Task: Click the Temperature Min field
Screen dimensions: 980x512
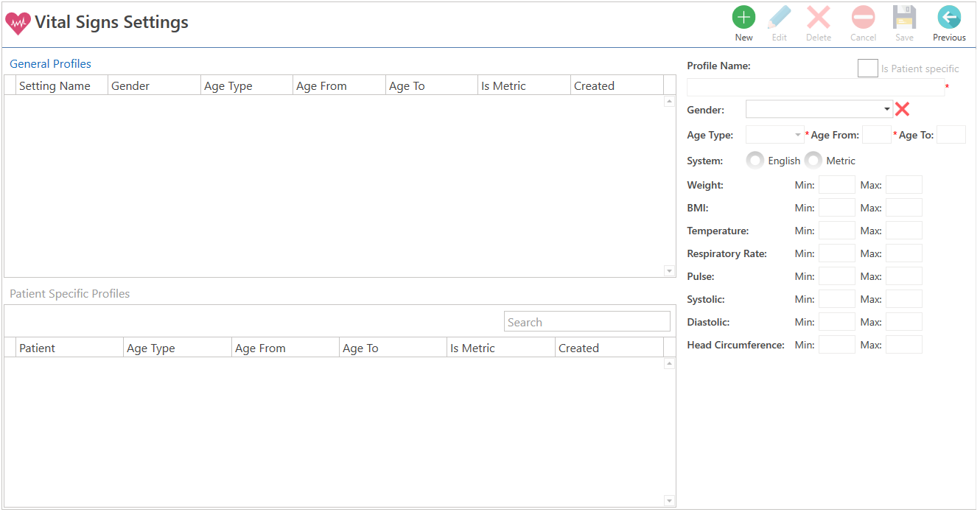Action: tap(837, 231)
